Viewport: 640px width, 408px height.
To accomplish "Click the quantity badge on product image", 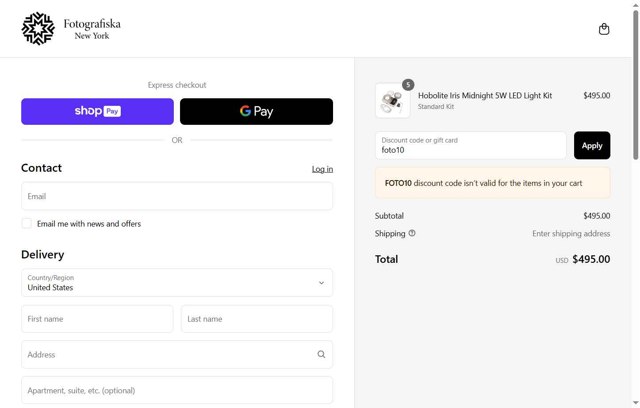I will (x=408, y=84).
